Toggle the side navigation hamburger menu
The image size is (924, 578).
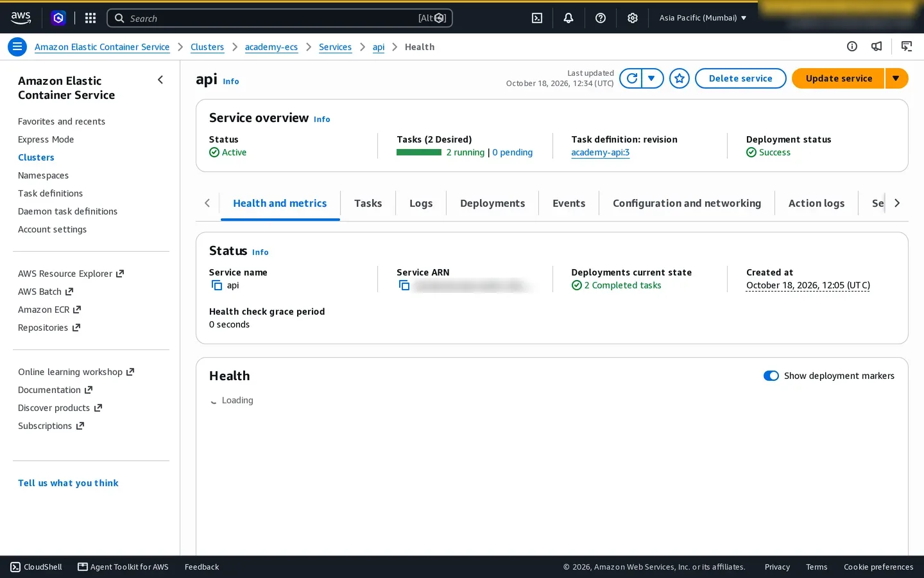click(17, 47)
